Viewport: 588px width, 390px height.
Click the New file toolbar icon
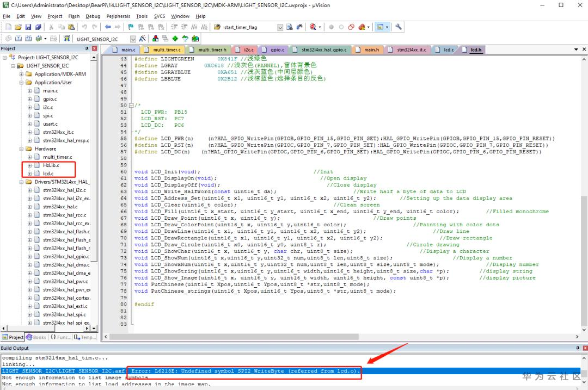coord(8,27)
